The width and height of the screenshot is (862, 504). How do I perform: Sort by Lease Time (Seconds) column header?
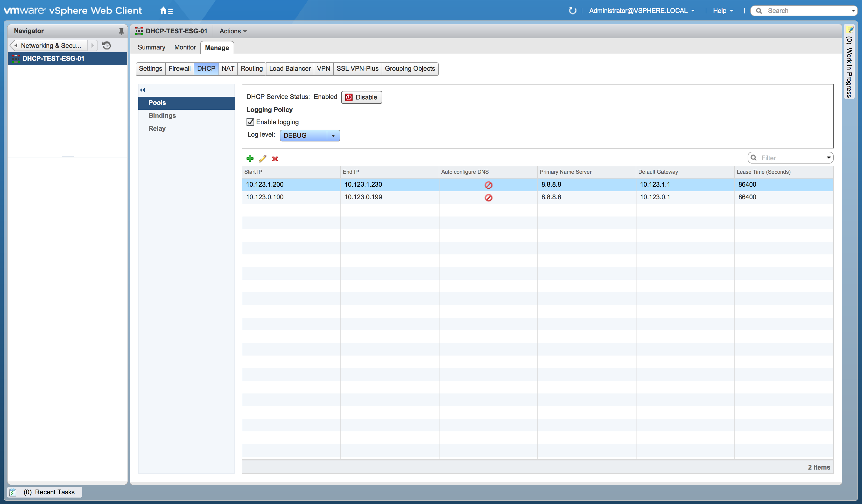784,172
